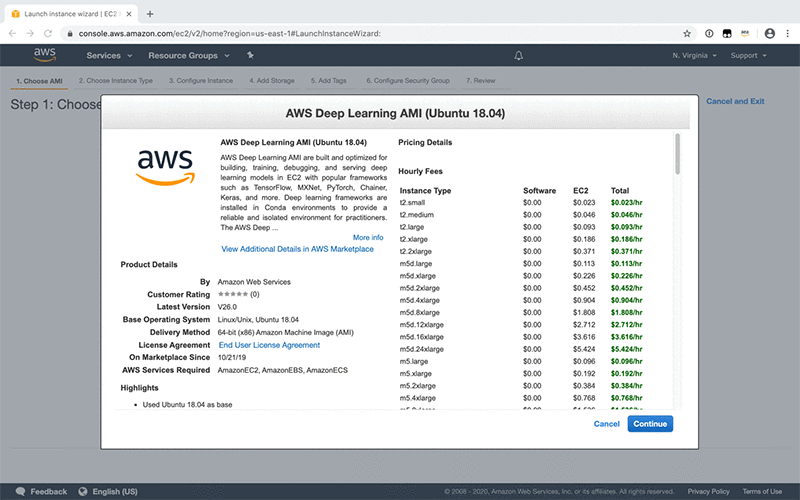Click the Linux/Unix, Ubuntu 18.04 value

click(258, 319)
